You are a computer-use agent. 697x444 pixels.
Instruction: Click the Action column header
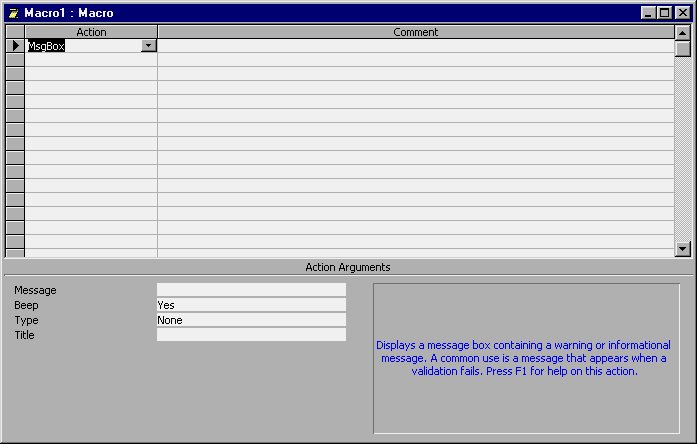click(x=91, y=32)
